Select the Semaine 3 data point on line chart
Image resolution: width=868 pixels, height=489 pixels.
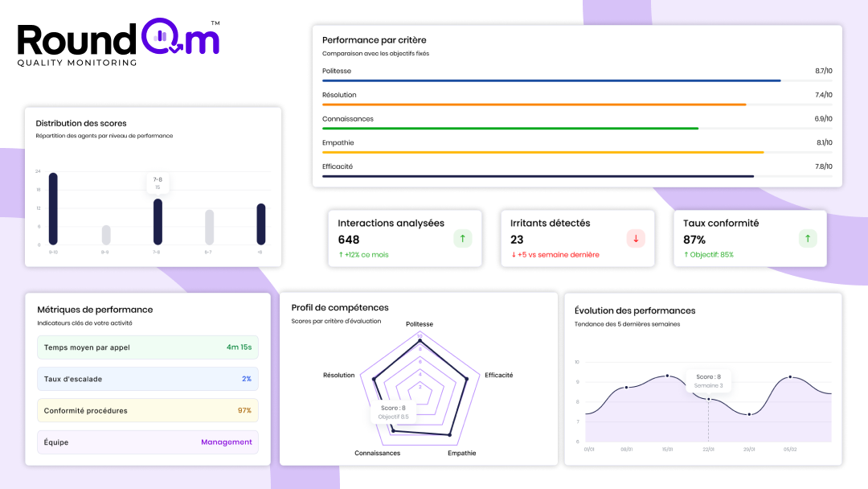coord(708,400)
